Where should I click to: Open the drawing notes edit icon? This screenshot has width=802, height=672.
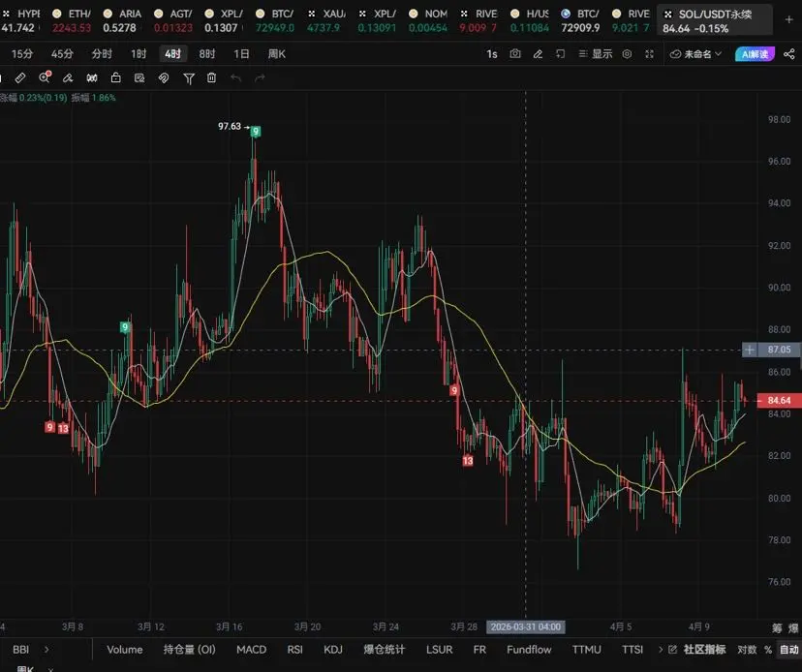[x=139, y=77]
